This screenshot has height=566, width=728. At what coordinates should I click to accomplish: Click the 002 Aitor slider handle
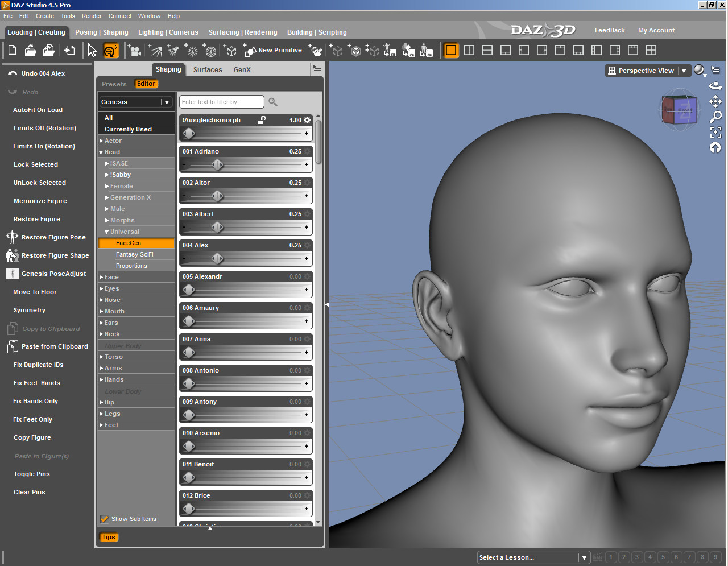point(217,196)
